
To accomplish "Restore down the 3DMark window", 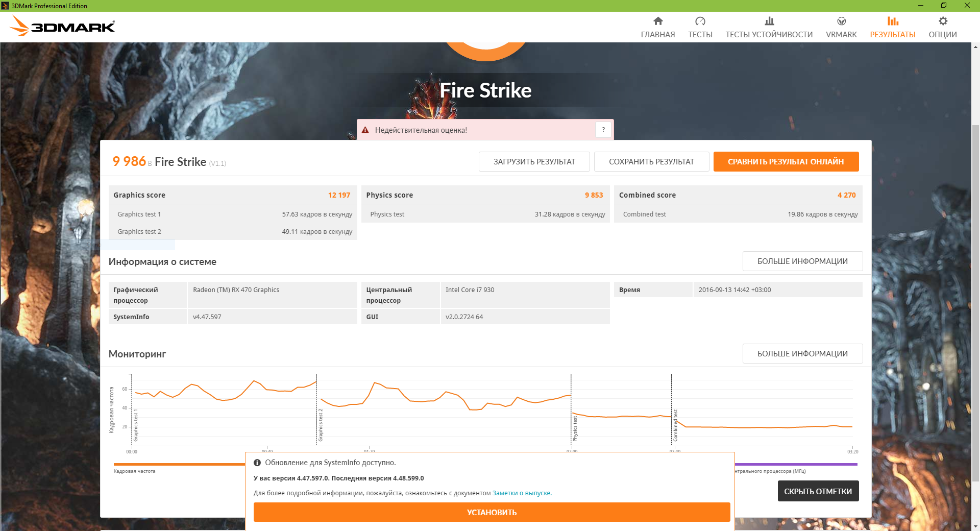I will coord(944,6).
